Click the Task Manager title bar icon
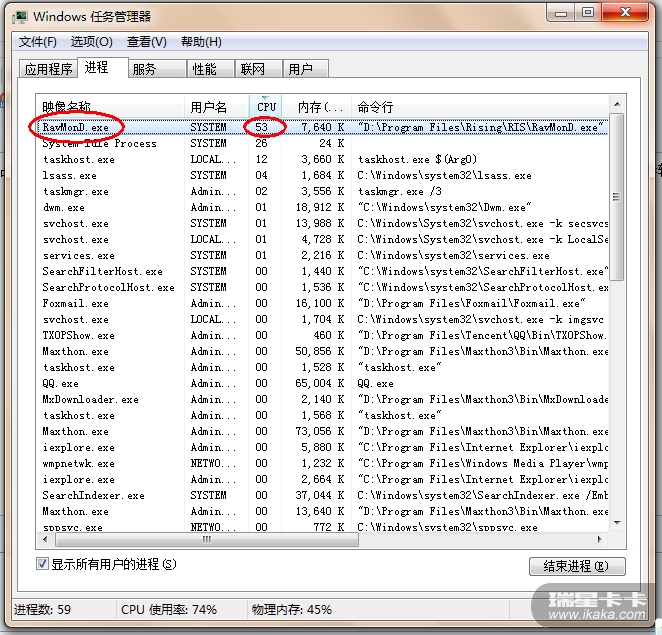662x635 pixels. click(19, 17)
